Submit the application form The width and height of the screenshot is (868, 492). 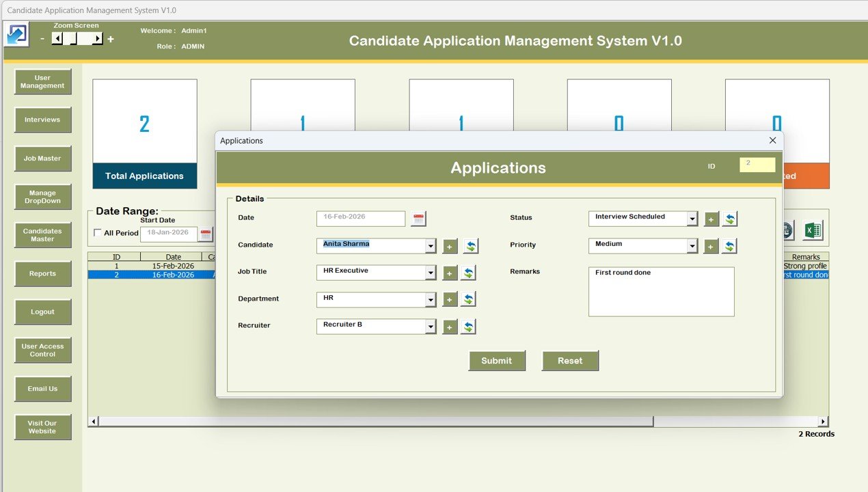[497, 361]
